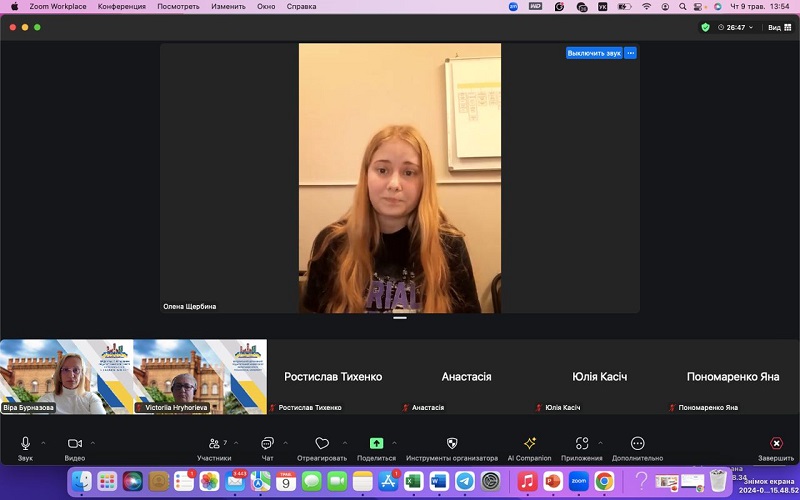Image resolution: width=800 pixels, height=500 pixels.
Task: Open the Участники list
Action: 214,443
